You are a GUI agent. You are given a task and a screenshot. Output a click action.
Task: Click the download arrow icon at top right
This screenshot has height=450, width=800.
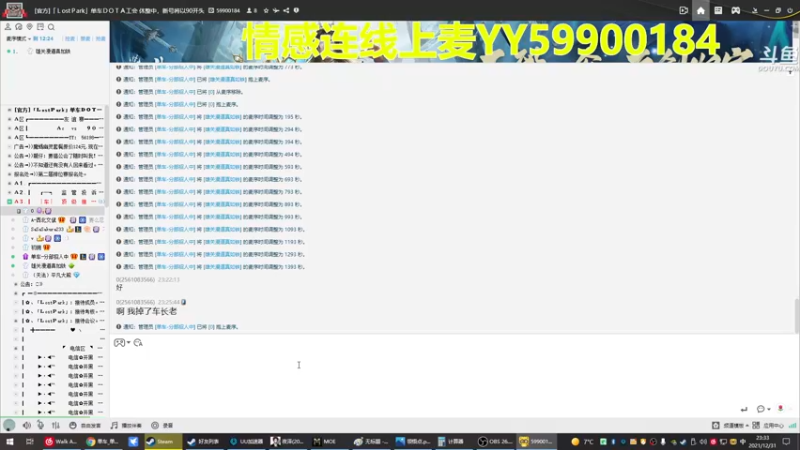click(755, 10)
